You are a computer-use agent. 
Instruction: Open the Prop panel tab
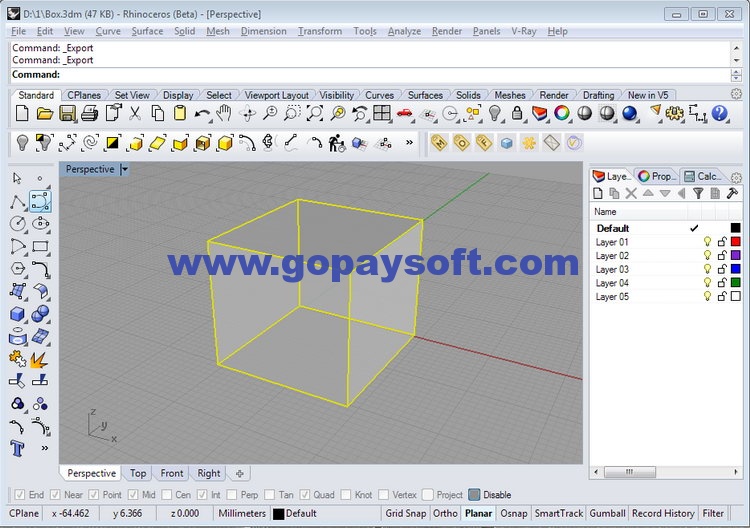[x=656, y=176]
